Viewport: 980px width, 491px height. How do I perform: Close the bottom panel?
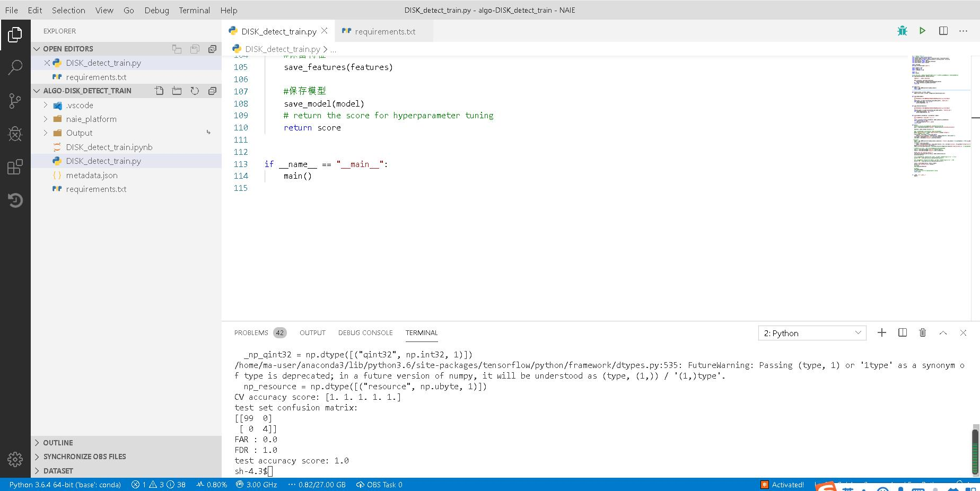[x=963, y=332]
